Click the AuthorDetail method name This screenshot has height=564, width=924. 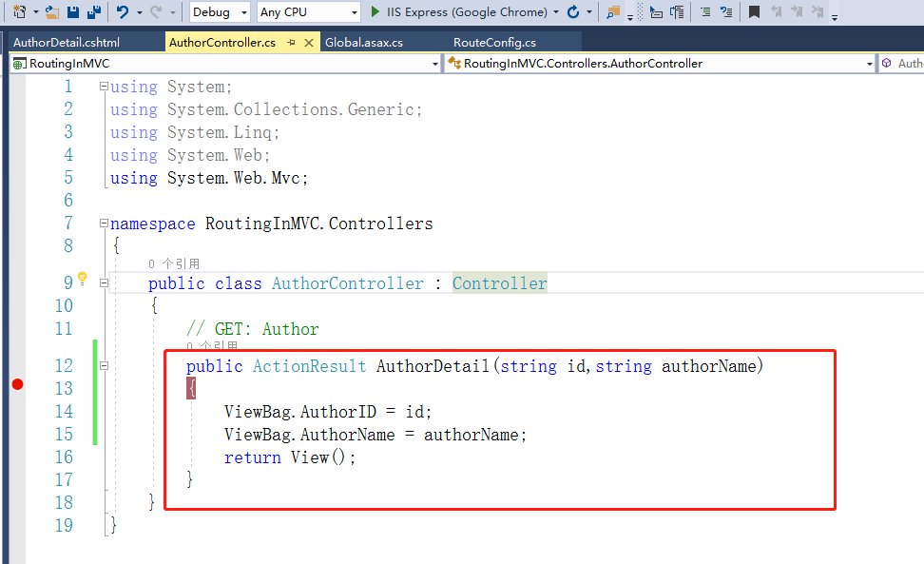click(x=433, y=366)
